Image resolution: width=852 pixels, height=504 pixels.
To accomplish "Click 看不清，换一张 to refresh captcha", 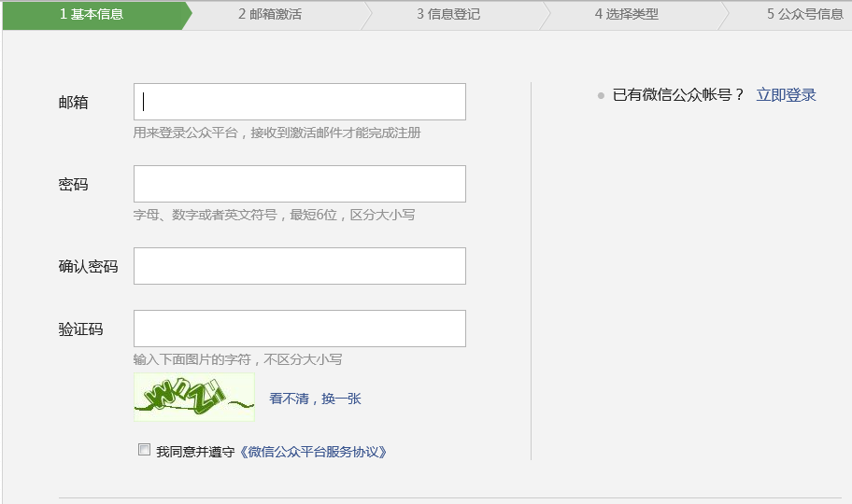I will pyautogui.click(x=315, y=399).
